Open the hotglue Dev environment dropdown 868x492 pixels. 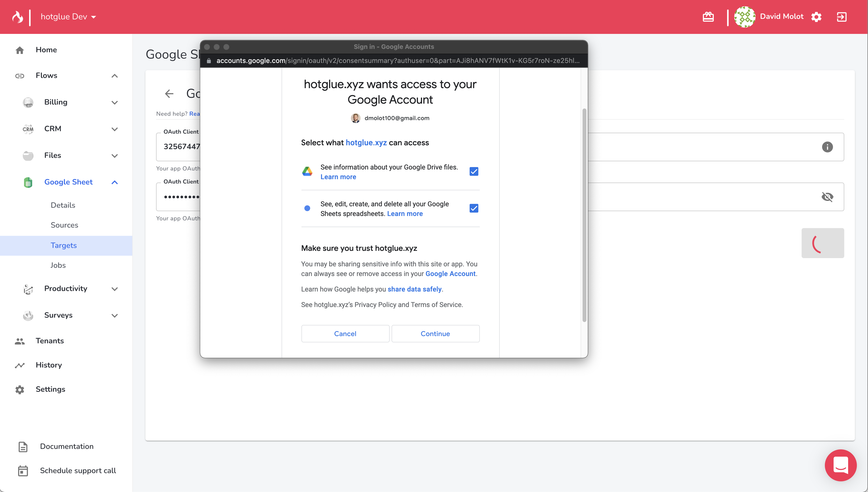pos(68,16)
